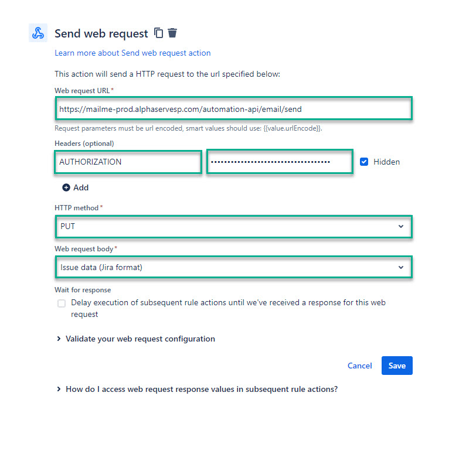Open Learn more about Send web request link
This screenshot has width=476, height=454.
click(x=132, y=53)
